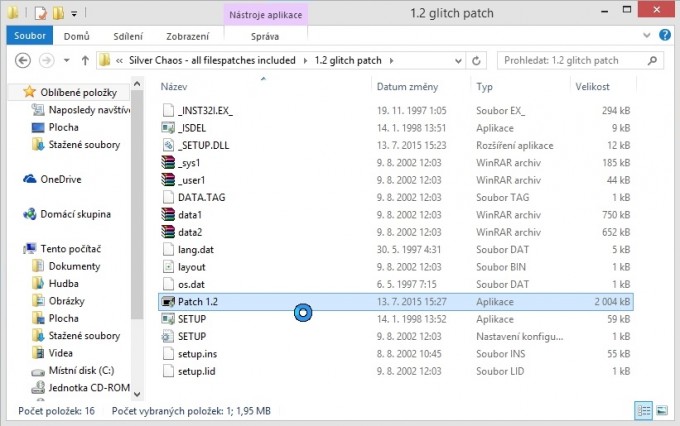Screen dimensions: 680x426
Task: Select the data1 WinRAR archive icon
Action: pos(168,214)
